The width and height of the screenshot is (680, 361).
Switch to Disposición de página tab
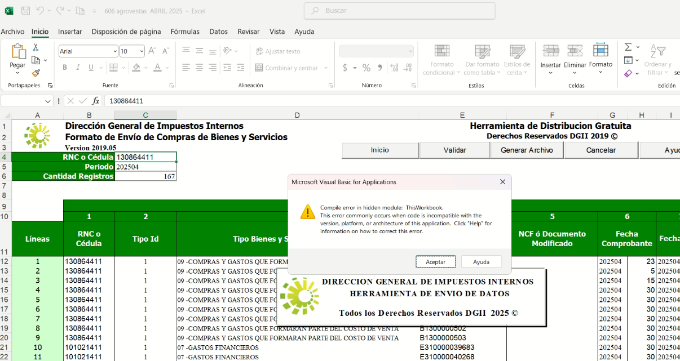coord(126,32)
